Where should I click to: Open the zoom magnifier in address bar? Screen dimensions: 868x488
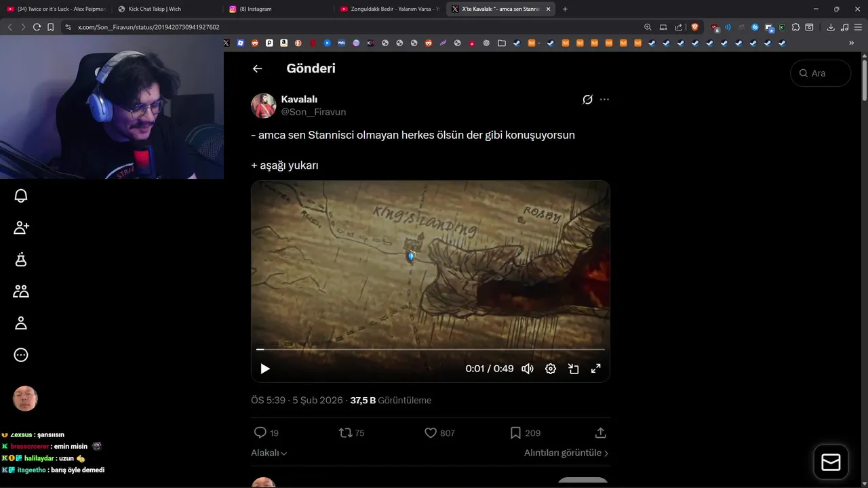(648, 27)
